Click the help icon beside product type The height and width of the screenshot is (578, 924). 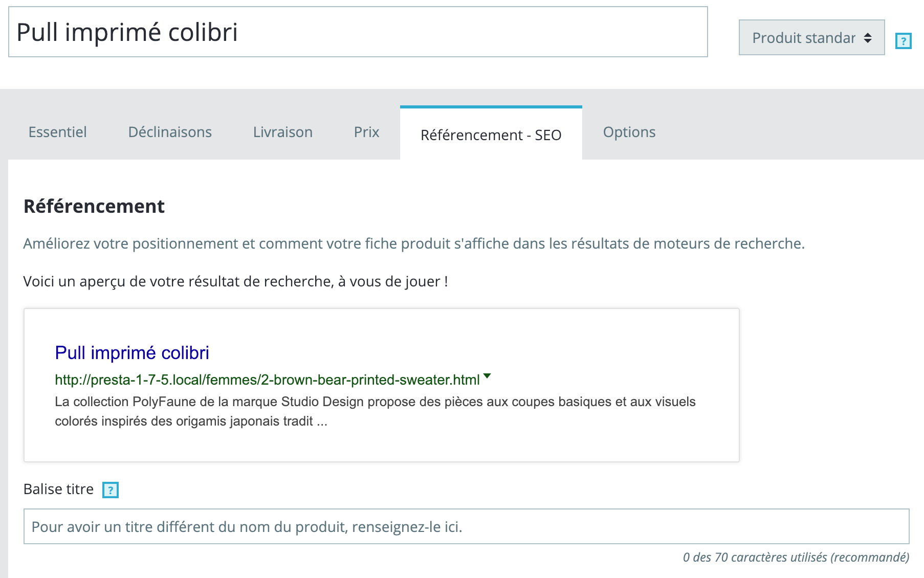(903, 41)
